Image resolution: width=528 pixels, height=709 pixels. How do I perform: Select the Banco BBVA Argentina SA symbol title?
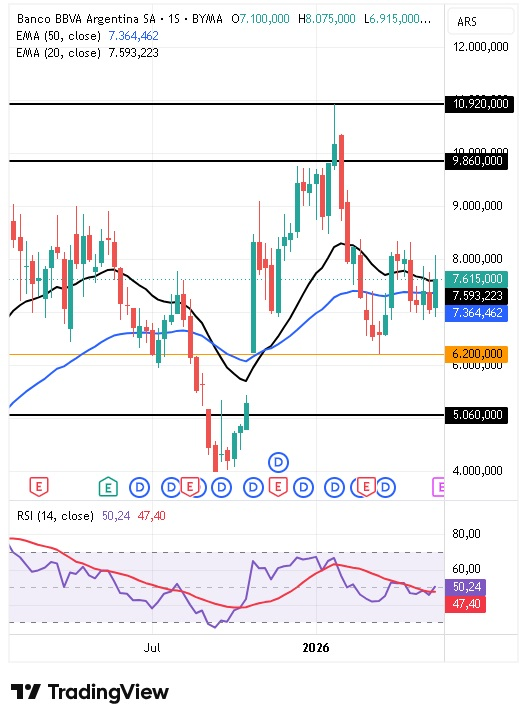tap(86, 19)
